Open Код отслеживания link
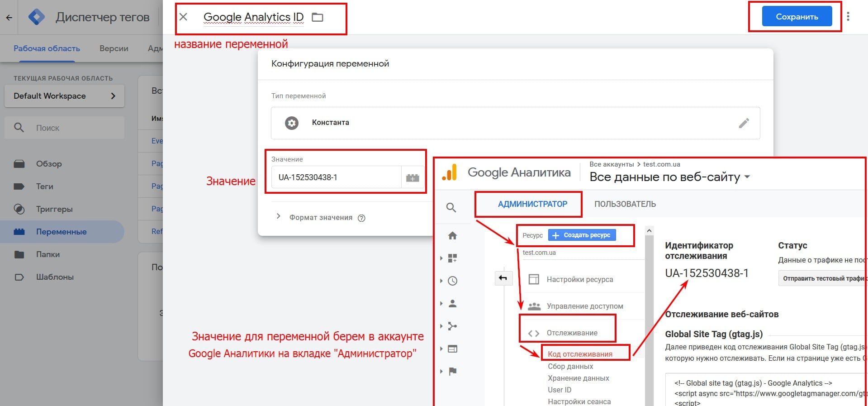 580,354
